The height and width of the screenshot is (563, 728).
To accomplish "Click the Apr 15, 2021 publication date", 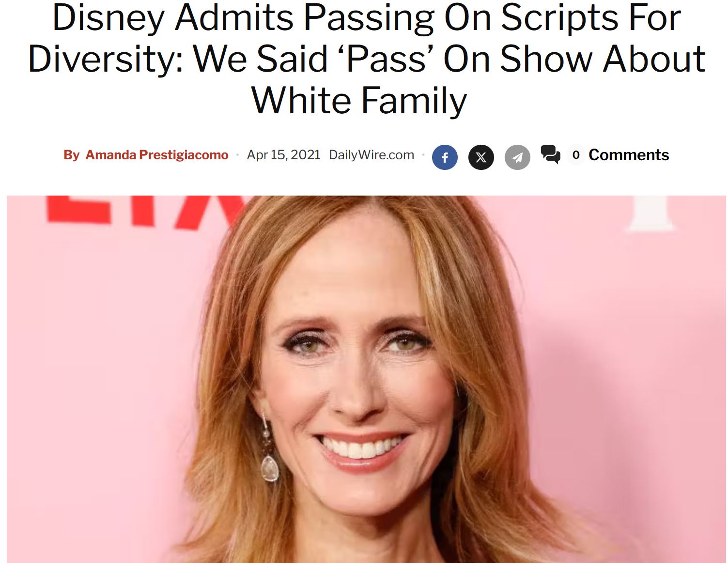I will [284, 155].
